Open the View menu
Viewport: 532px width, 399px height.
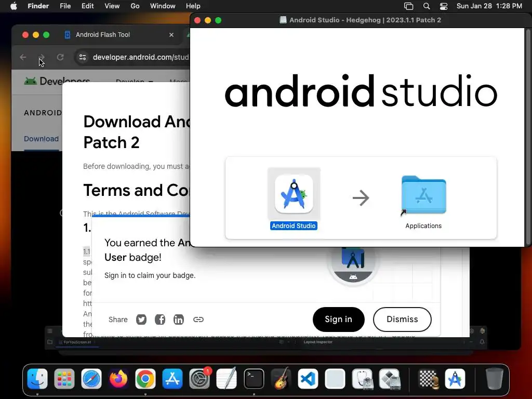[112, 6]
